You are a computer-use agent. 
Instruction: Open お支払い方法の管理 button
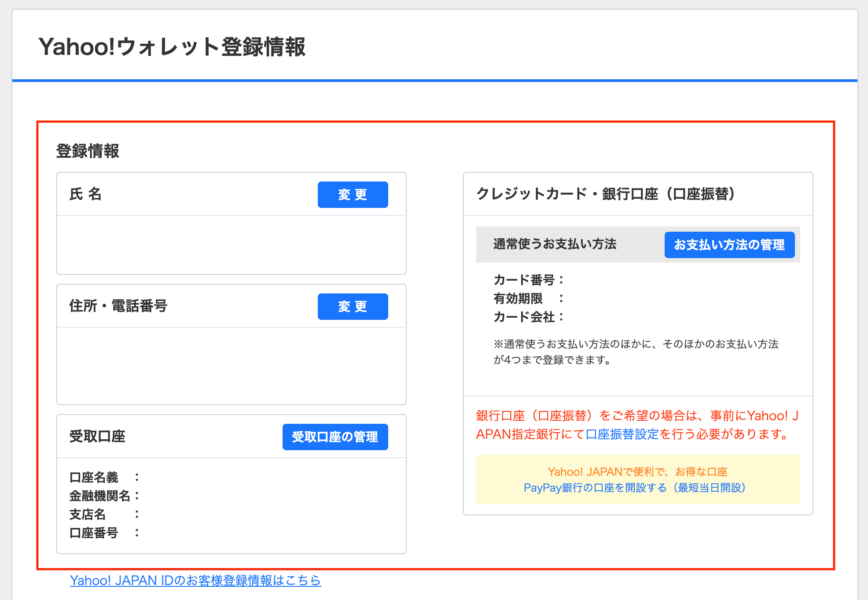(x=729, y=245)
